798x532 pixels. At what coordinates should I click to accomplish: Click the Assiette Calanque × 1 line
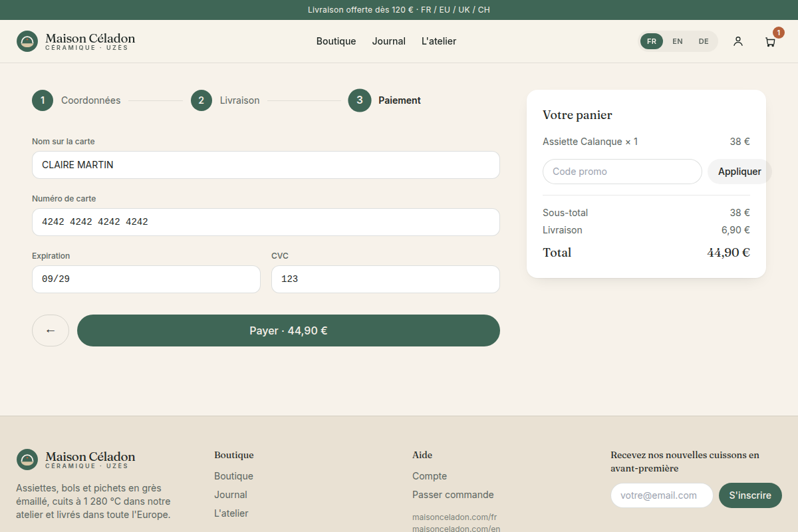(x=646, y=142)
